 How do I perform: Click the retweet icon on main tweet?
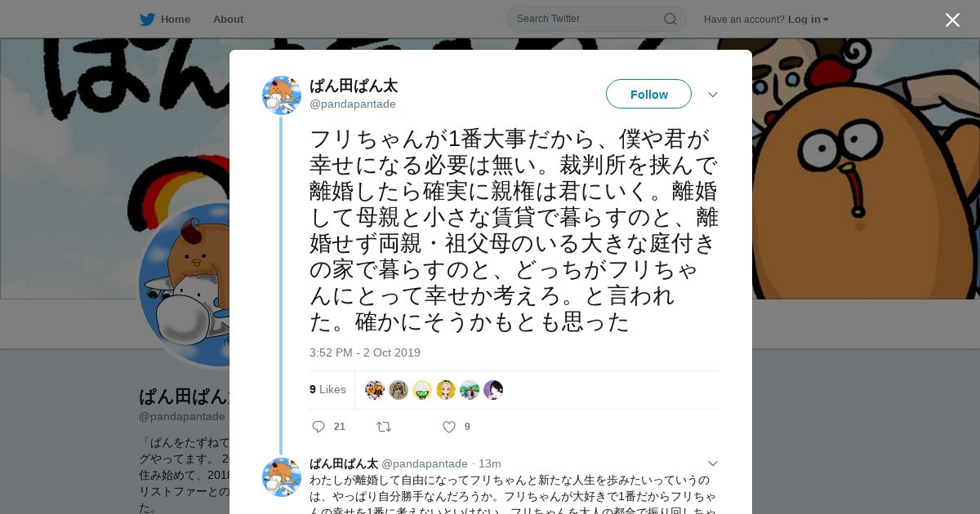pos(383,427)
